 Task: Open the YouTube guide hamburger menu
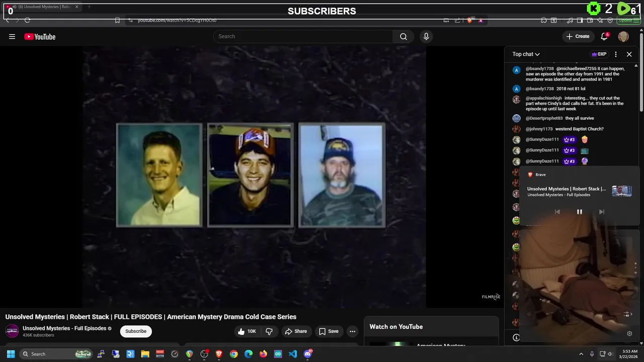(12, 36)
